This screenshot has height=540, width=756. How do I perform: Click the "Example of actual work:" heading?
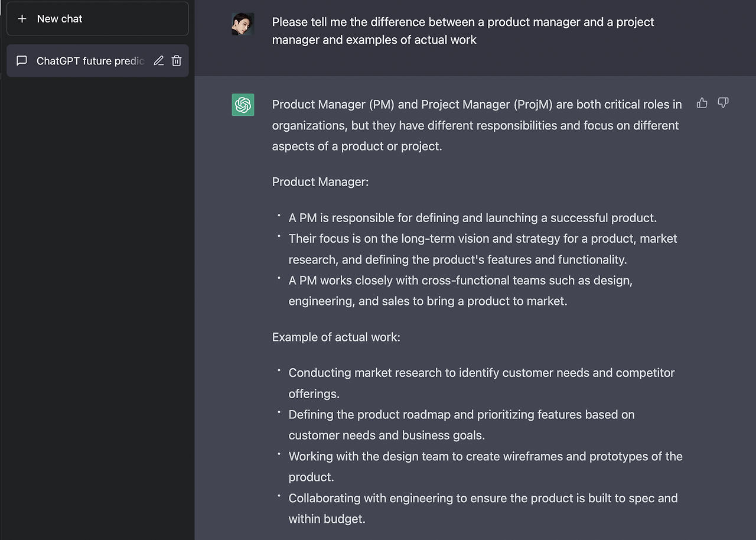point(336,337)
